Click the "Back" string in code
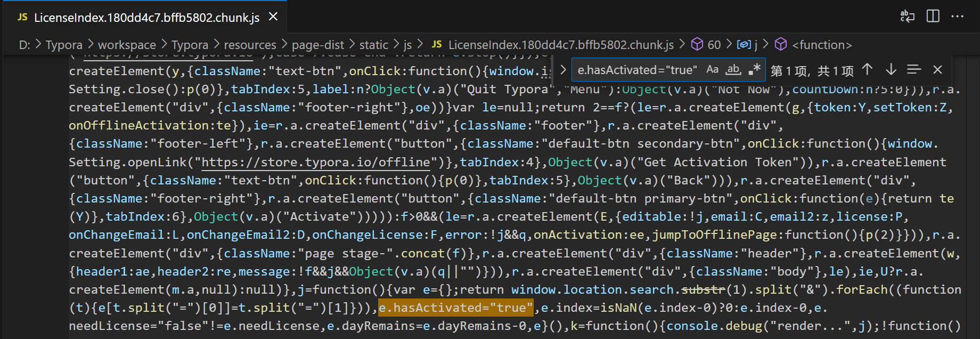 [688, 180]
